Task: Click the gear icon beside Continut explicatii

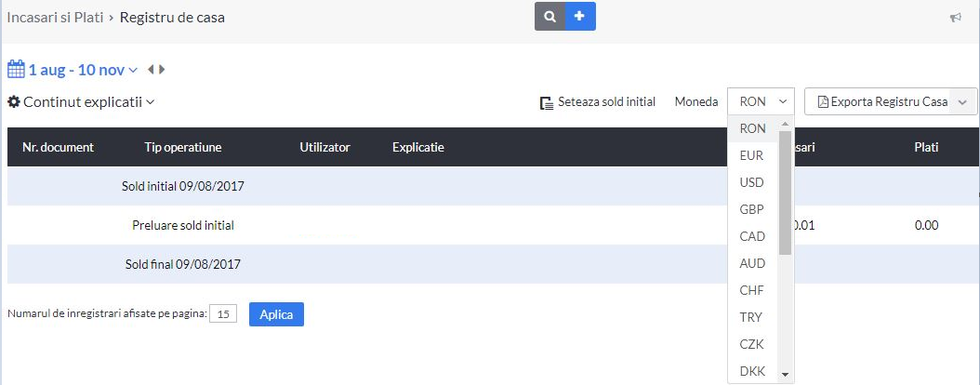Action: click(14, 101)
